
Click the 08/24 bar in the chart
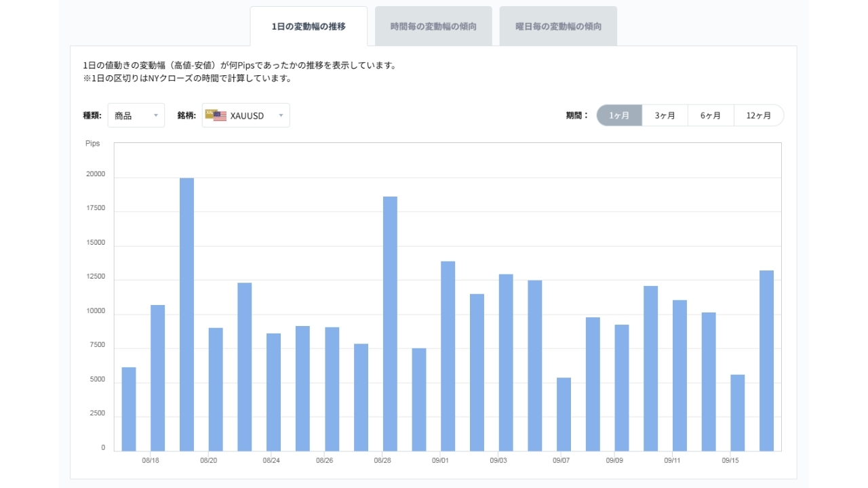click(x=274, y=392)
